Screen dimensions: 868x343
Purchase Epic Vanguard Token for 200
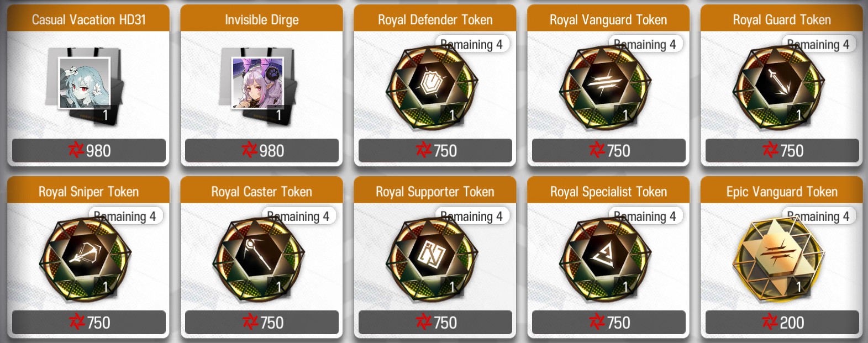(x=782, y=322)
